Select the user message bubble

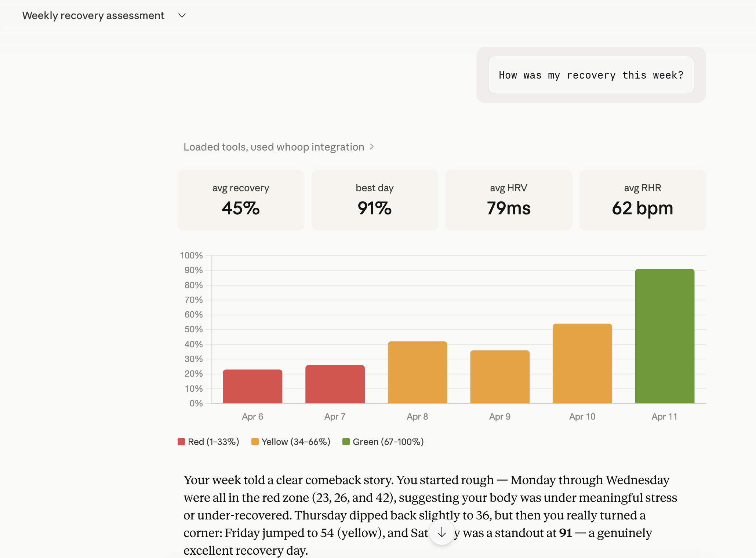point(590,75)
